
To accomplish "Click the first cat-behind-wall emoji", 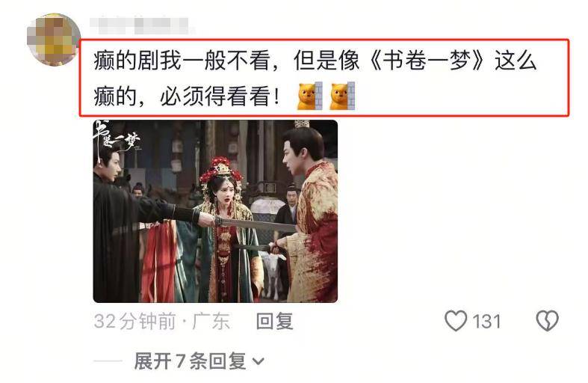I will point(310,96).
